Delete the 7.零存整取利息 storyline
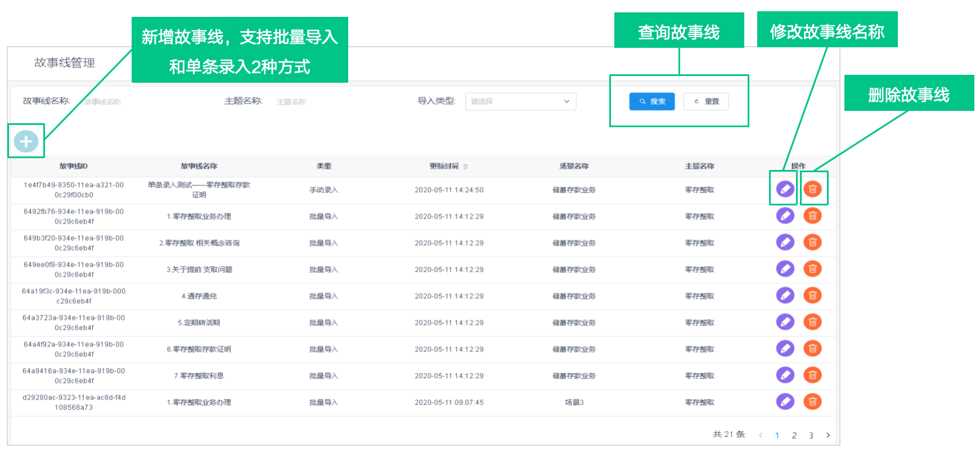Viewport: 980px width, 457px height. coord(812,375)
